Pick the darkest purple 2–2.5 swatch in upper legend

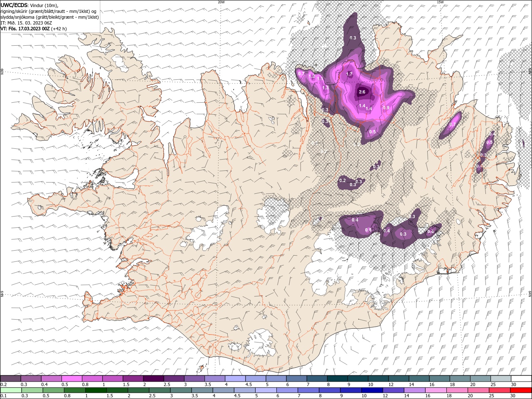click(x=153, y=378)
